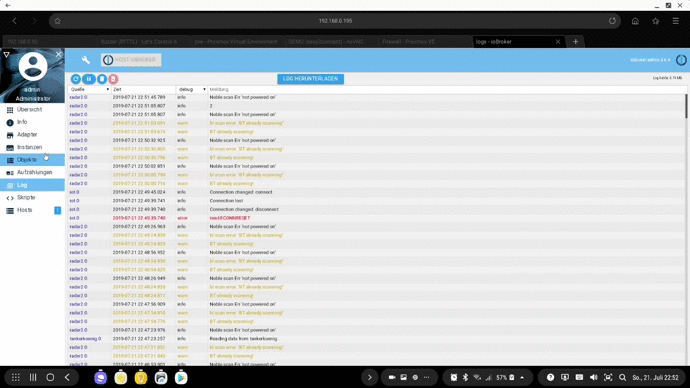Close the sidebar with the X icon

[x=59, y=54]
